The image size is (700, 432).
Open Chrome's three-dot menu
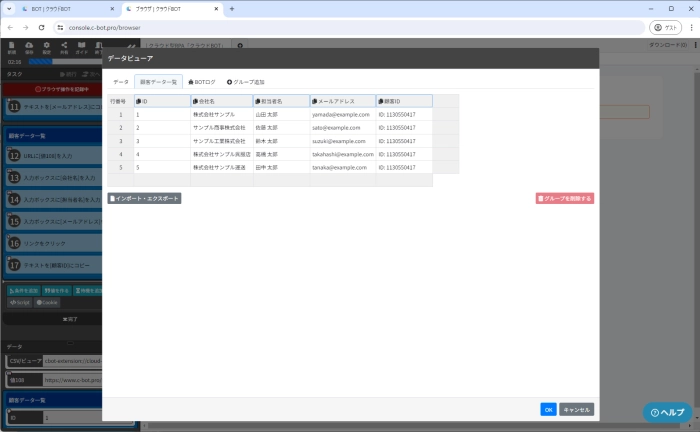coord(690,28)
